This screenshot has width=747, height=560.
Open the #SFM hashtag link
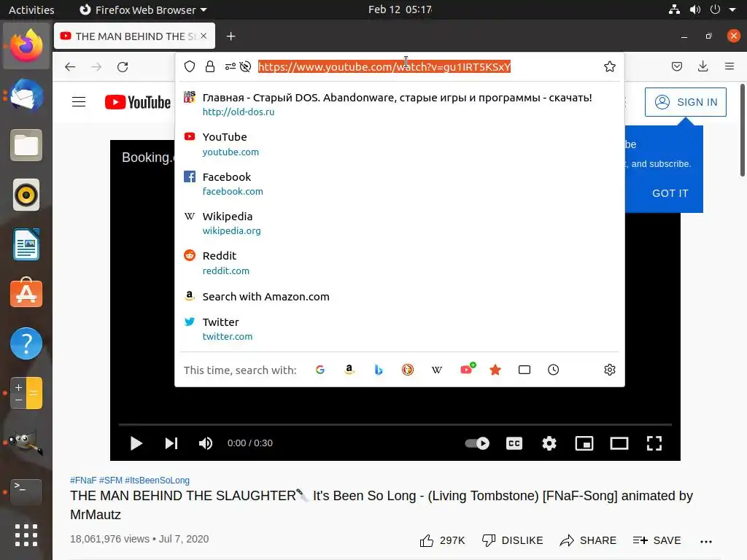coord(111,480)
